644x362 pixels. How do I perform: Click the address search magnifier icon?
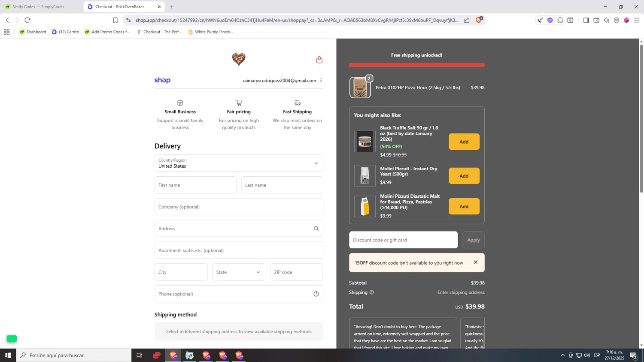(316, 229)
